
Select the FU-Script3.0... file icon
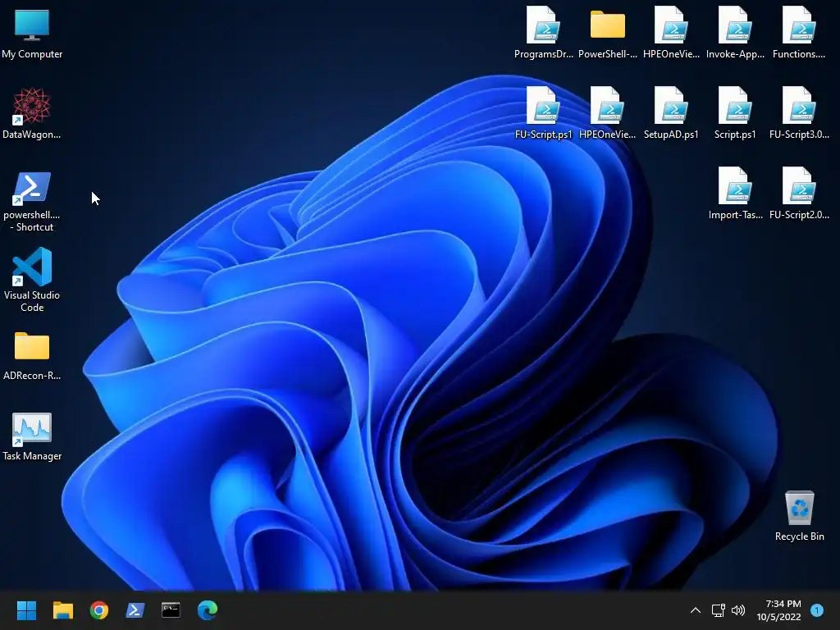point(799,112)
